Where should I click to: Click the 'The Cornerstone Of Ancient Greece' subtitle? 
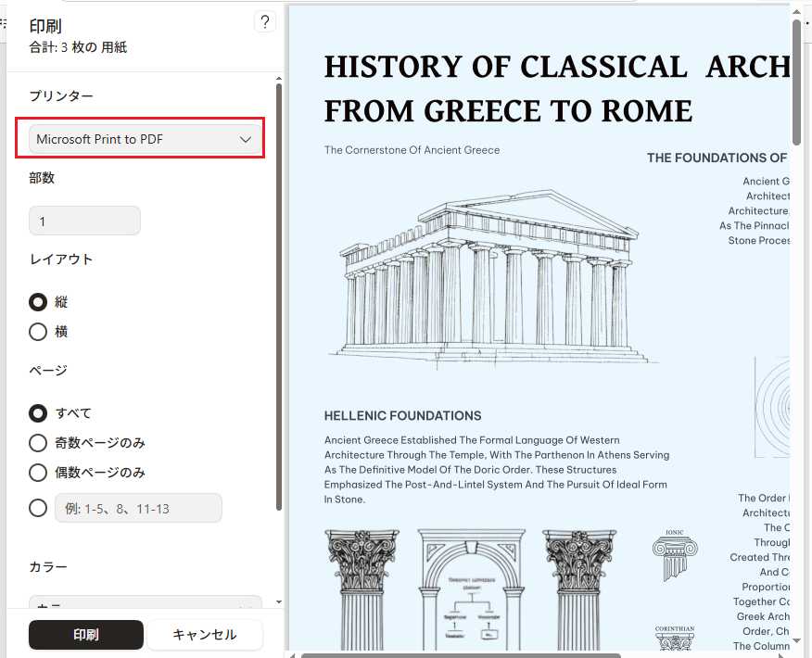(412, 150)
